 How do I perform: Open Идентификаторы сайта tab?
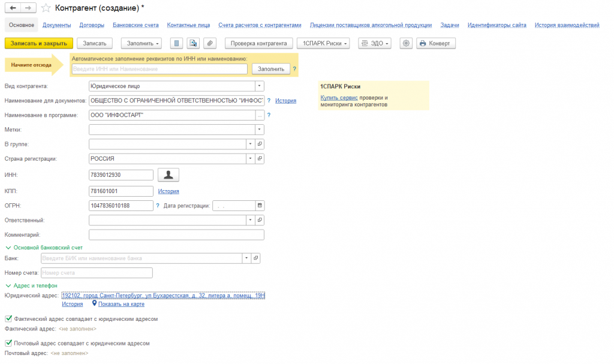click(497, 25)
